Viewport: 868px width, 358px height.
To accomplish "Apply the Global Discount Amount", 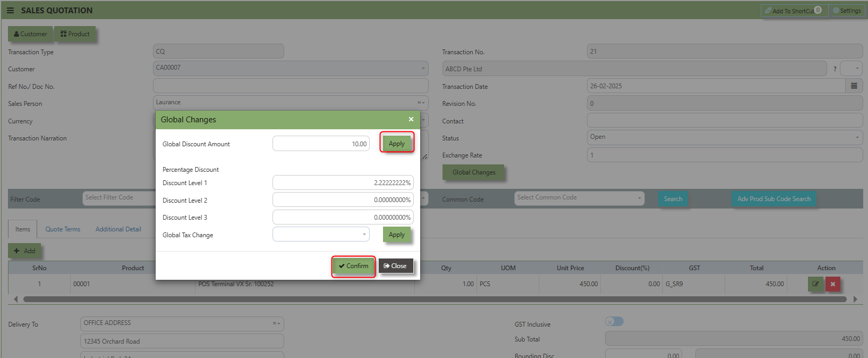I will (x=397, y=144).
